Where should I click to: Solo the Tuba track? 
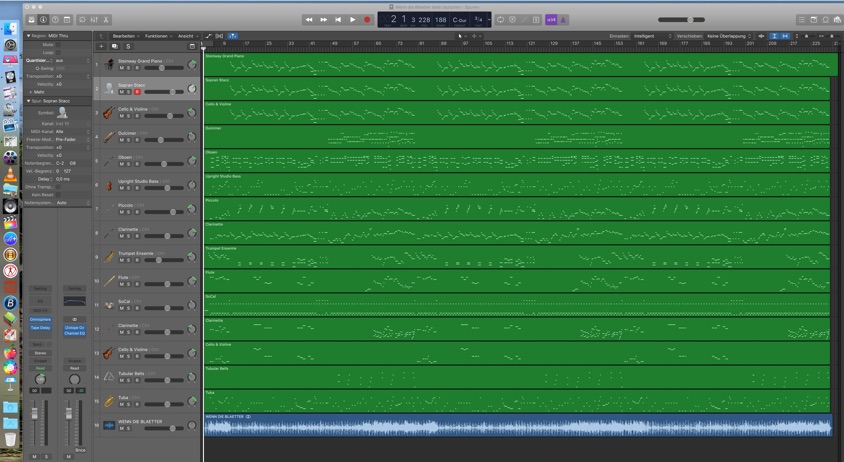[129, 404]
